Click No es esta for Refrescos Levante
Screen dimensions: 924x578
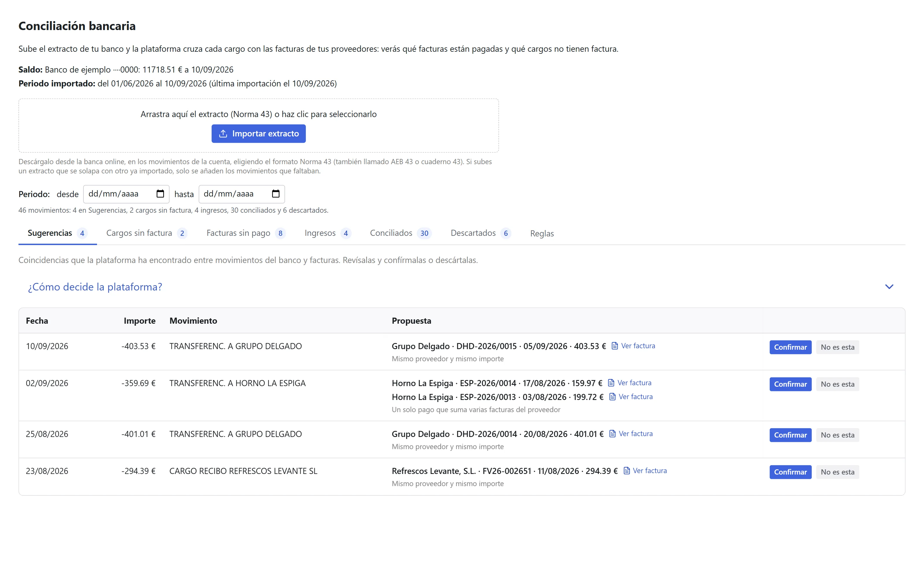click(837, 472)
